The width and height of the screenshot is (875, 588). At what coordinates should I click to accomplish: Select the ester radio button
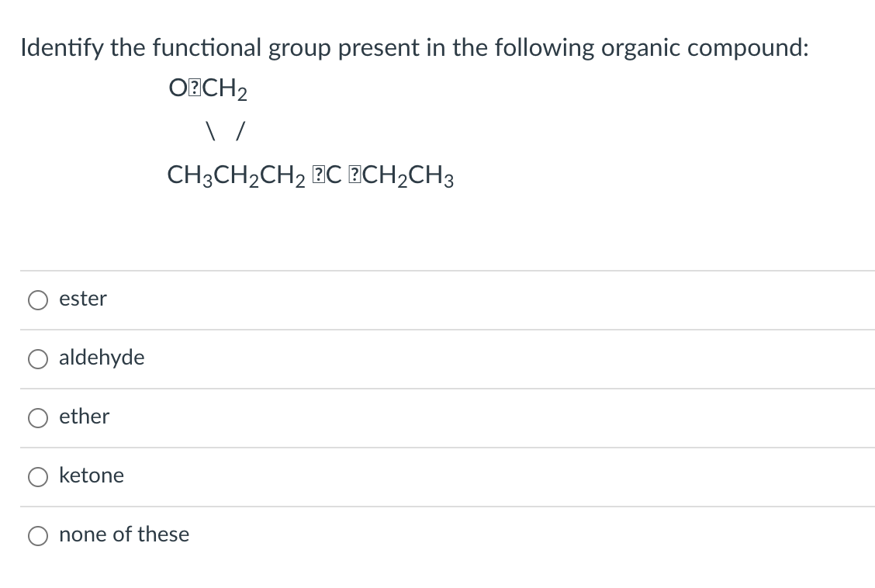coord(37,299)
